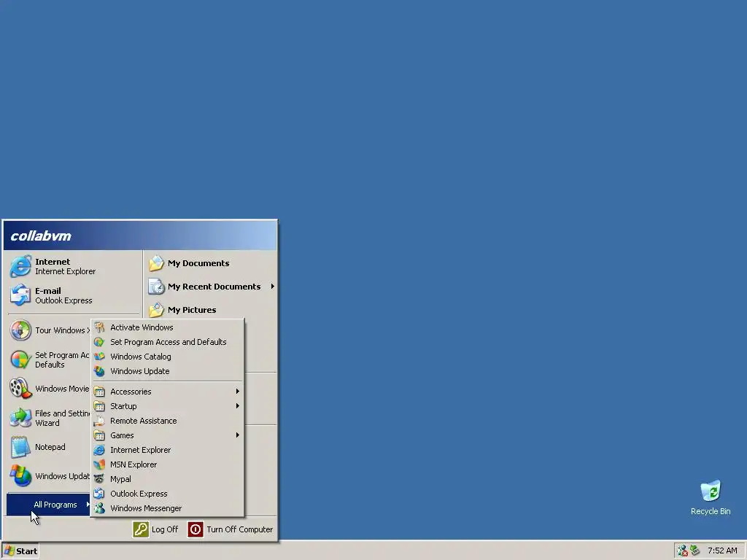
Task: Click the Mypal text entry
Action: [x=120, y=479]
